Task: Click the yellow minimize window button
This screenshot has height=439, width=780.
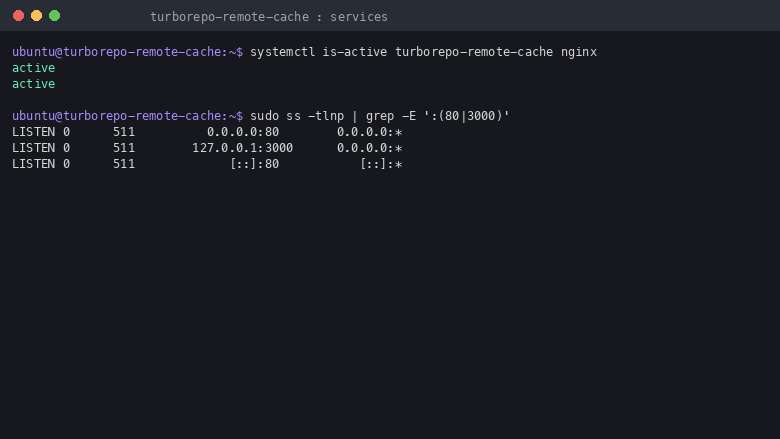Action: (36, 16)
